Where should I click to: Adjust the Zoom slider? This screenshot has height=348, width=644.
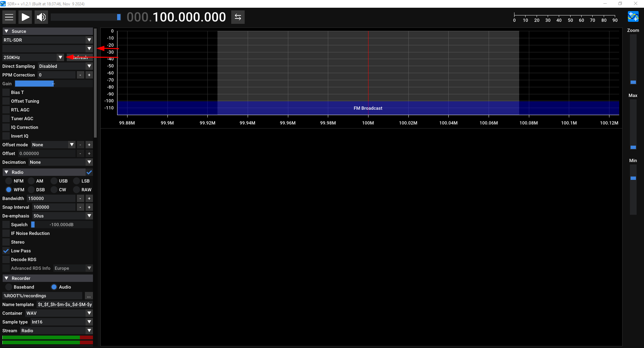point(633,59)
